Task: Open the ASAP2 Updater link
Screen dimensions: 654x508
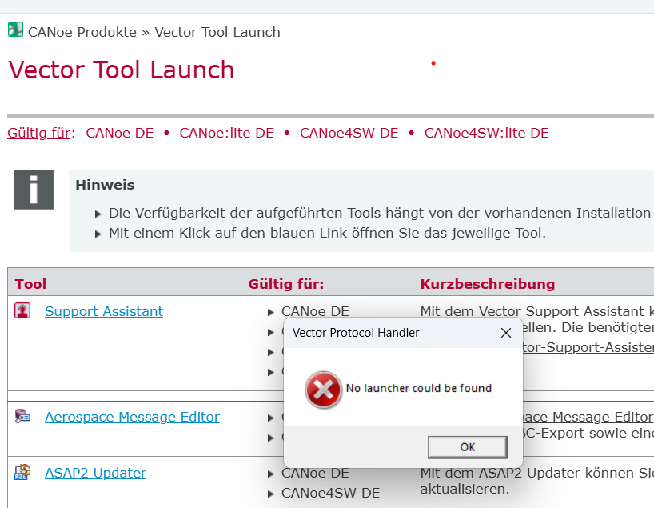Action: coord(95,473)
